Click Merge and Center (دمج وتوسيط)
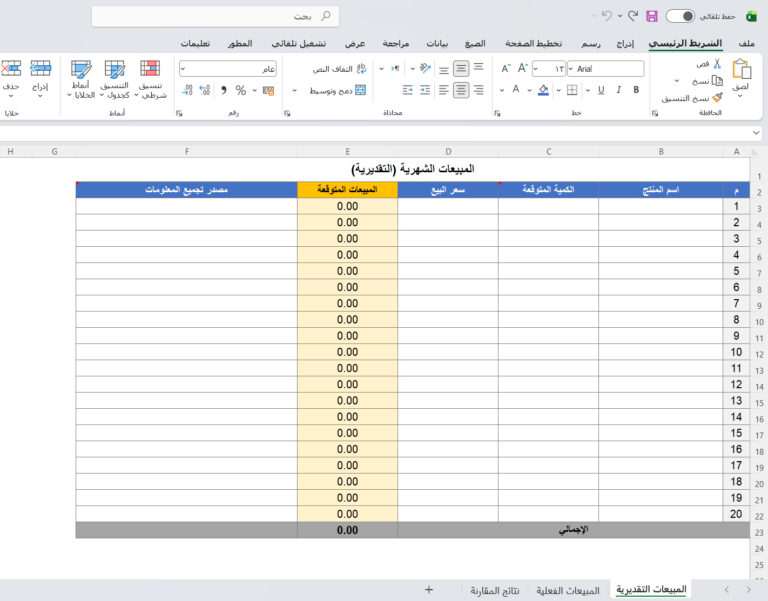The height and width of the screenshot is (601, 768). [332, 90]
